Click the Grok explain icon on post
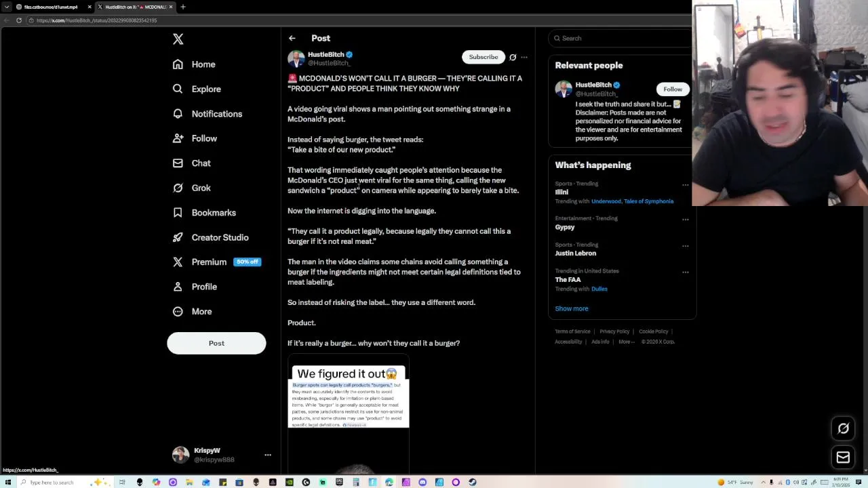The image size is (868, 488). click(x=513, y=58)
